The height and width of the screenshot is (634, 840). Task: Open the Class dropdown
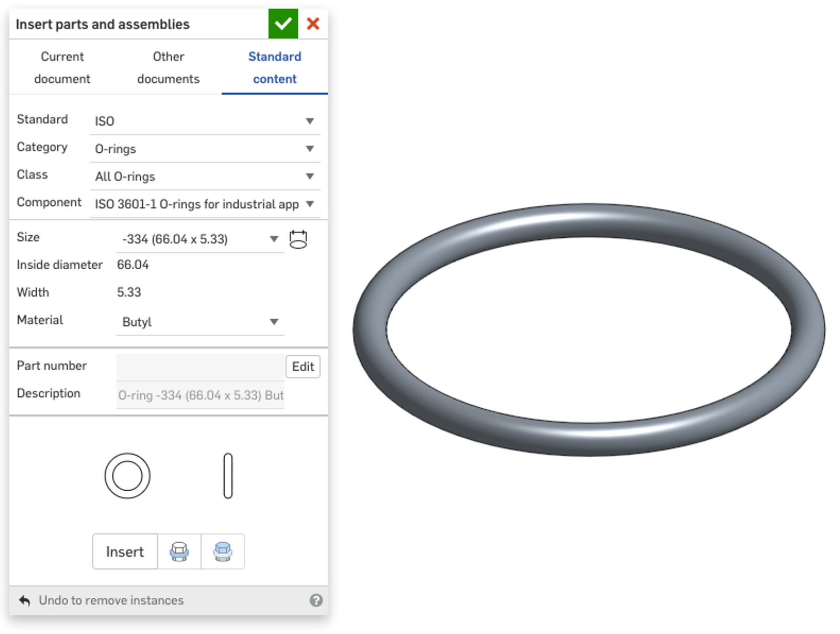(205, 177)
